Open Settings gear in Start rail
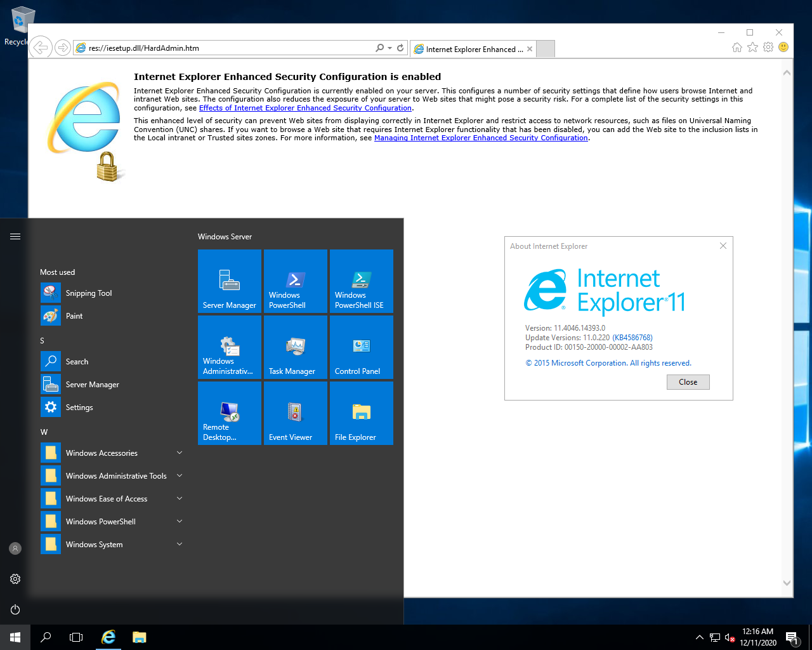812x650 pixels. point(15,579)
